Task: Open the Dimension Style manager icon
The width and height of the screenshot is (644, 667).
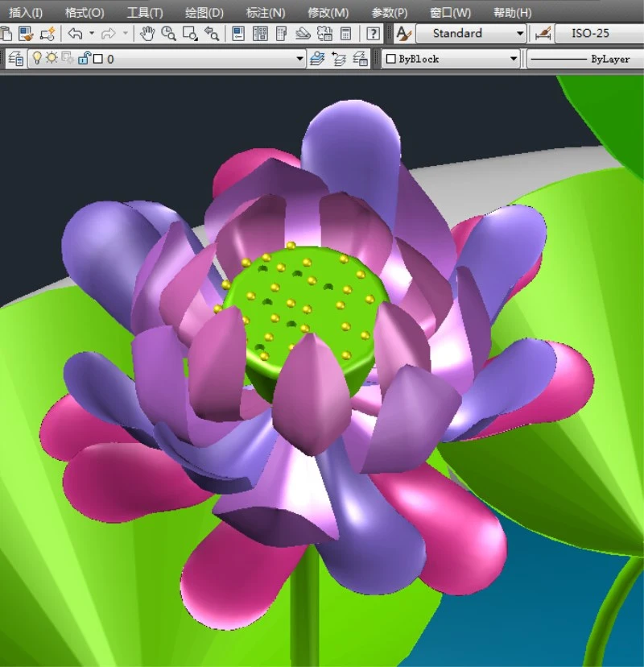Action: pos(543,33)
